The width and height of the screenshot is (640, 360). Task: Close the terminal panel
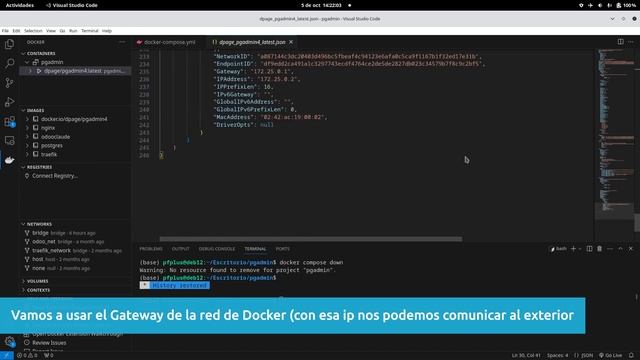631,249
